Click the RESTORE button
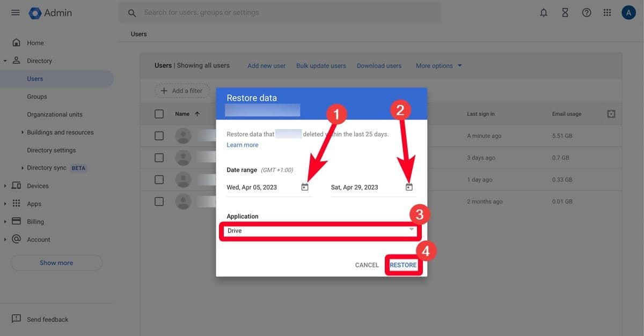 pyautogui.click(x=402, y=265)
